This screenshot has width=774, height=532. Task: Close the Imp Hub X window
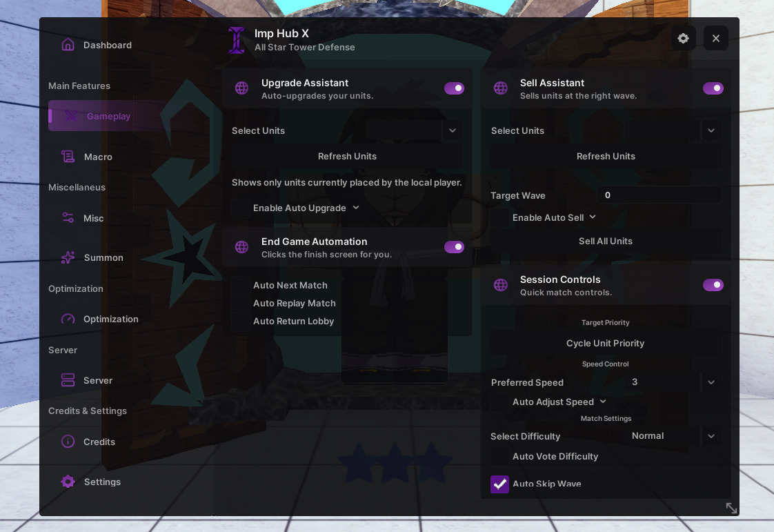coord(716,38)
